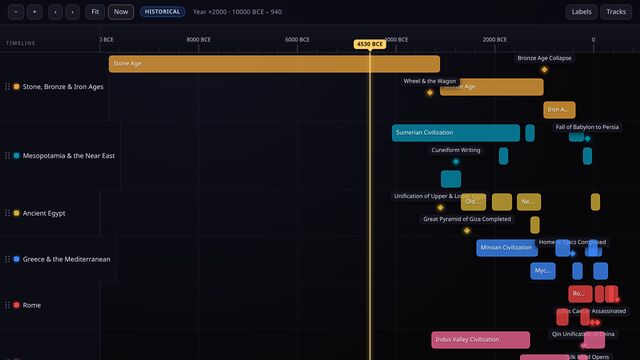Viewport: 640px width, 360px height.
Task: Click Great Pyramid of Giza Completed marker
Action: pos(467,231)
